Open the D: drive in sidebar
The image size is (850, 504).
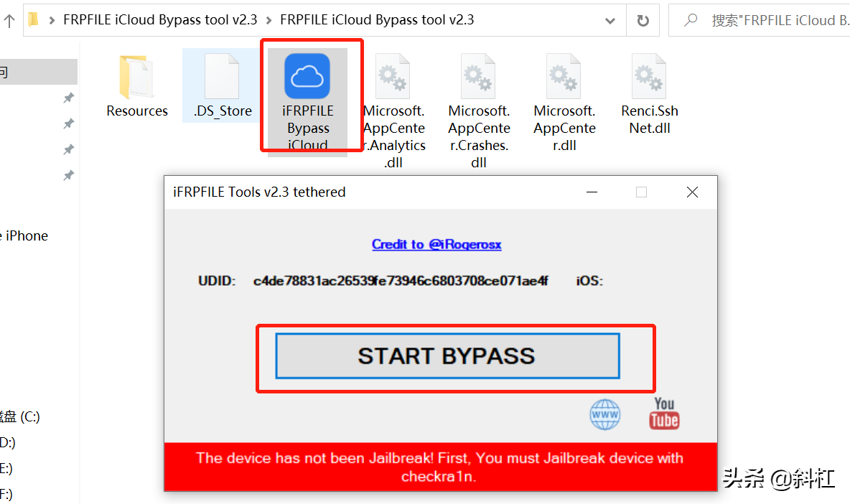8,442
